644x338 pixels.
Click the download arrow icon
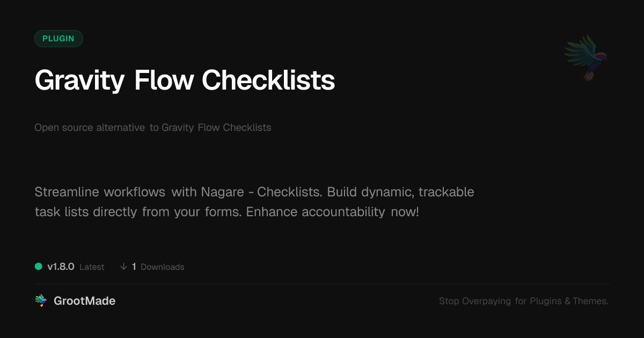[x=123, y=267]
